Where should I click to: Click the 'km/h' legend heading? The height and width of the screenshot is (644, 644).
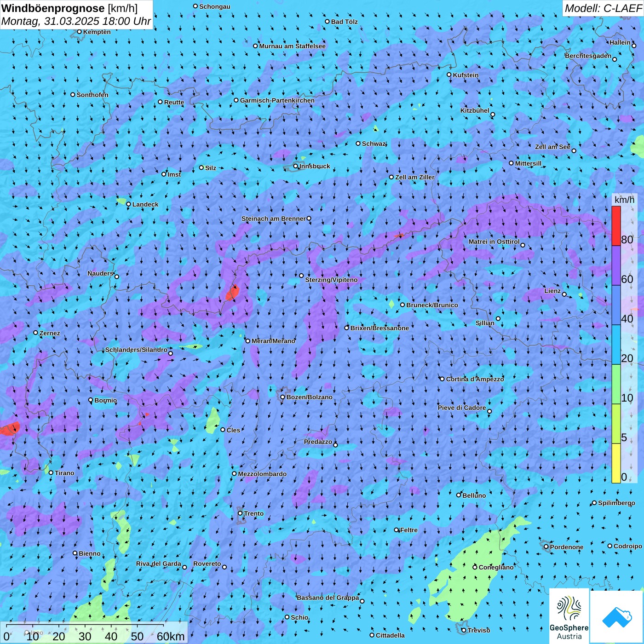point(624,200)
